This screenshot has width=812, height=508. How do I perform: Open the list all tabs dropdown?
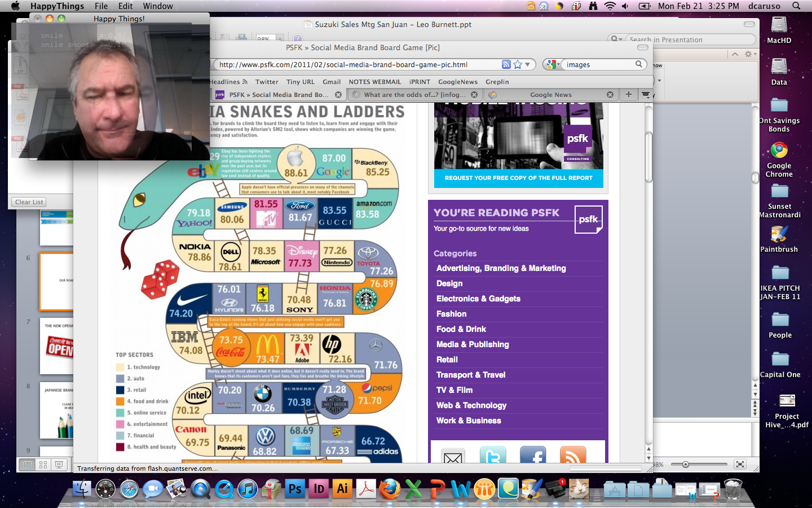pyautogui.click(x=646, y=94)
